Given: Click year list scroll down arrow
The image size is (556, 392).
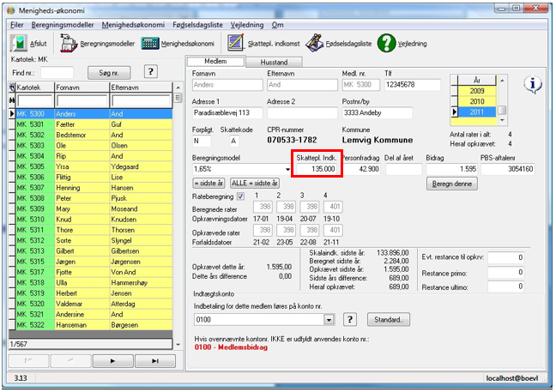Looking at the screenshot, I should [502, 120].
